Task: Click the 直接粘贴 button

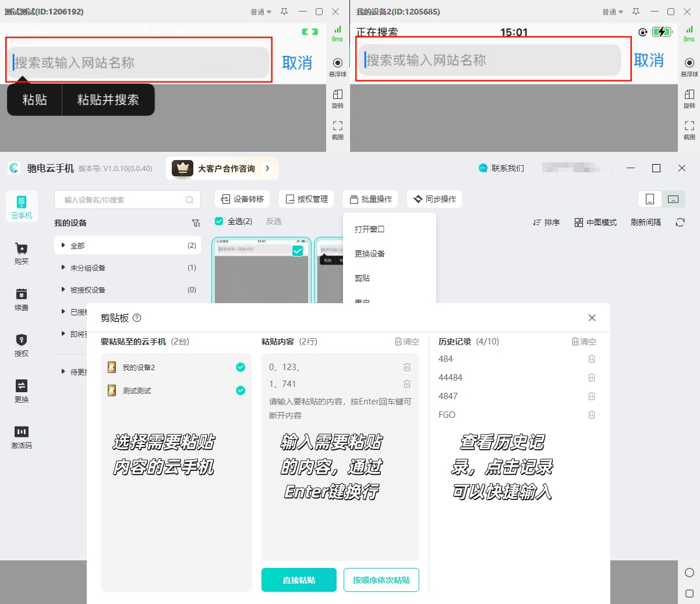Action: tap(299, 580)
